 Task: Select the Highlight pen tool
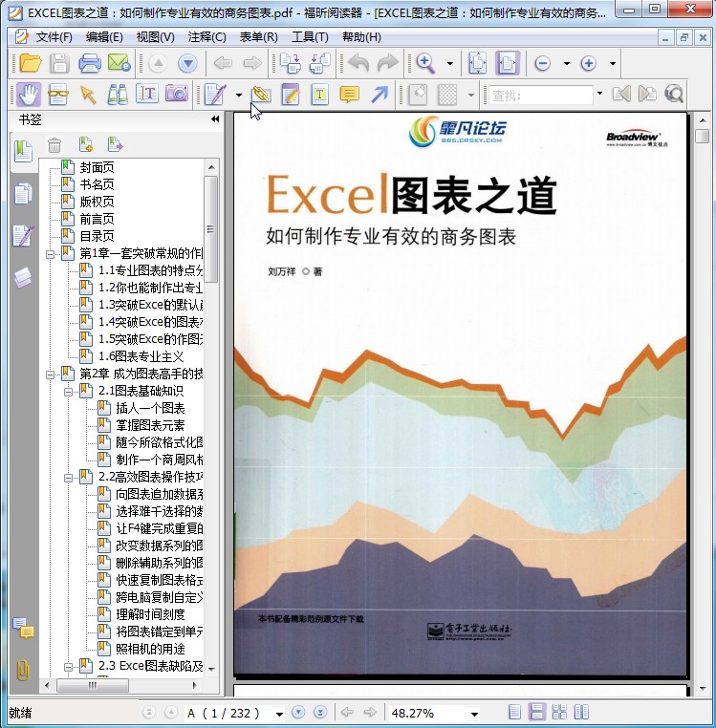[x=291, y=95]
